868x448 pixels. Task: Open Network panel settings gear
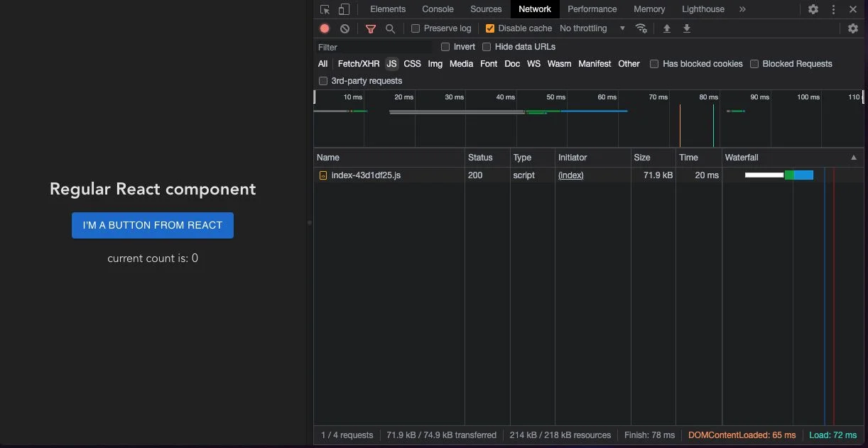[853, 28]
